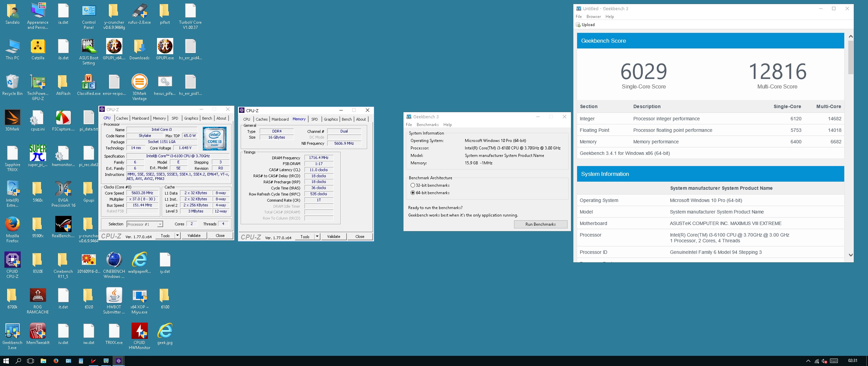Click Close button in Memory CPU-Z
The image size is (868, 366).
coord(360,237)
